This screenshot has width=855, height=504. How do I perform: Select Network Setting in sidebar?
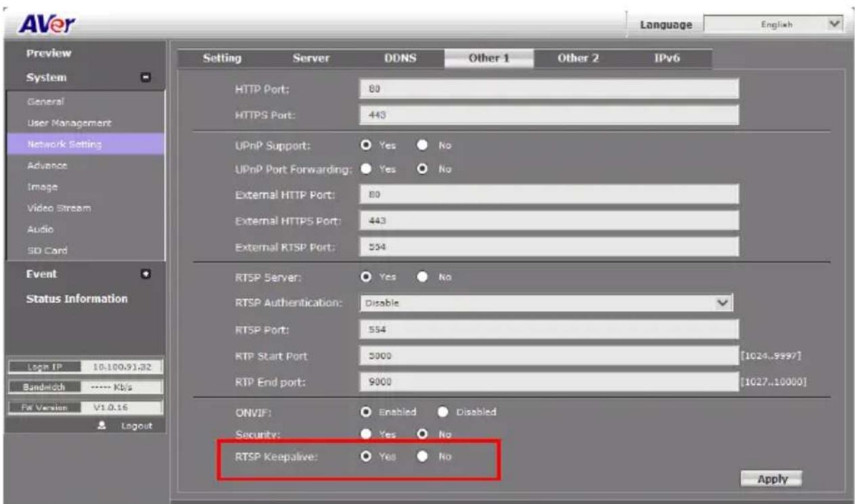click(x=85, y=144)
